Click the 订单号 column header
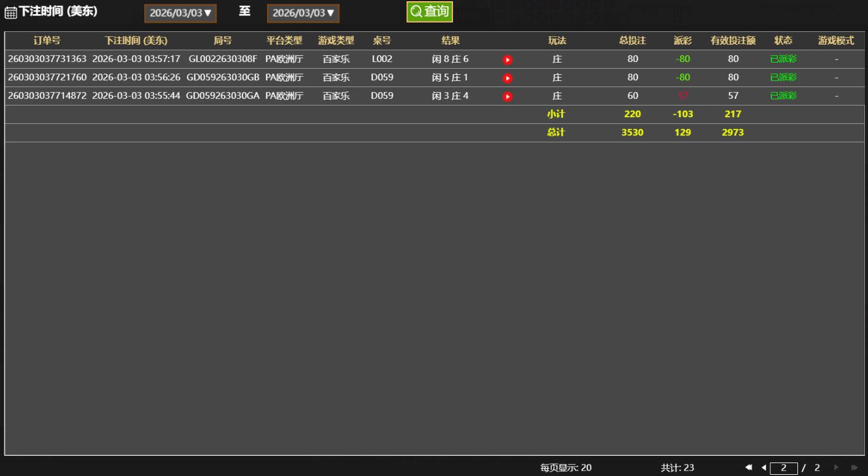The width and height of the screenshot is (868, 476). [x=47, y=40]
